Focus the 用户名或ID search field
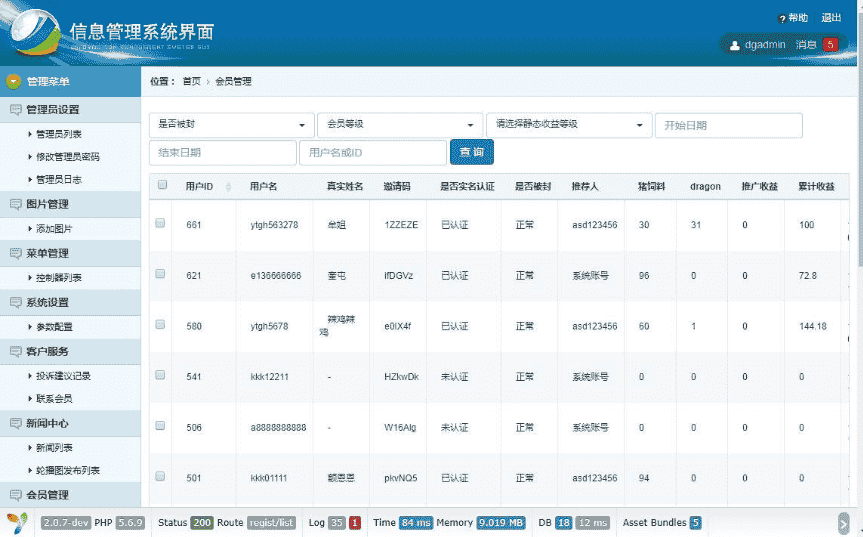The image size is (863, 537). [x=372, y=152]
